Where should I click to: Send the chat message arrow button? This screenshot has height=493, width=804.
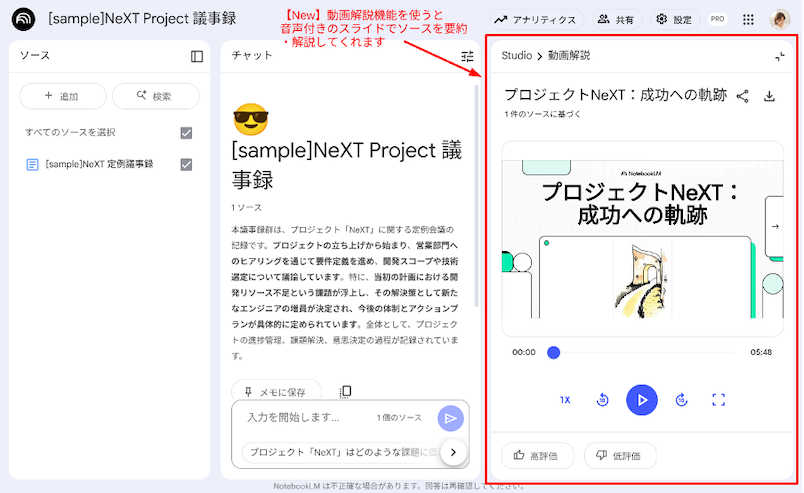click(451, 418)
